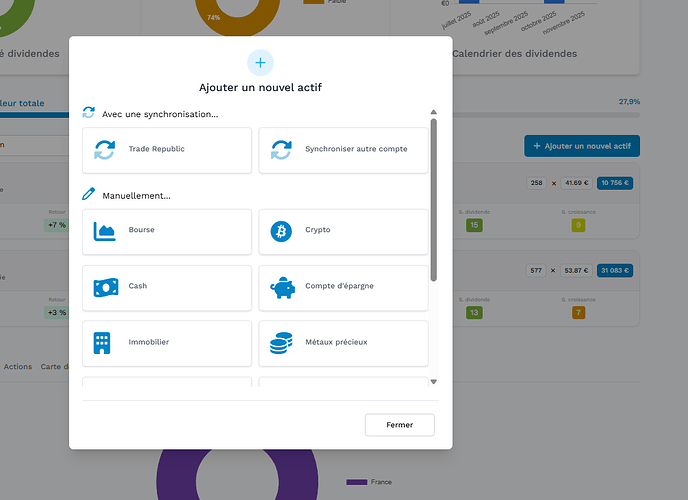Choose Synchroniser autre compte text
688x500 pixels.
click(356, 149)
